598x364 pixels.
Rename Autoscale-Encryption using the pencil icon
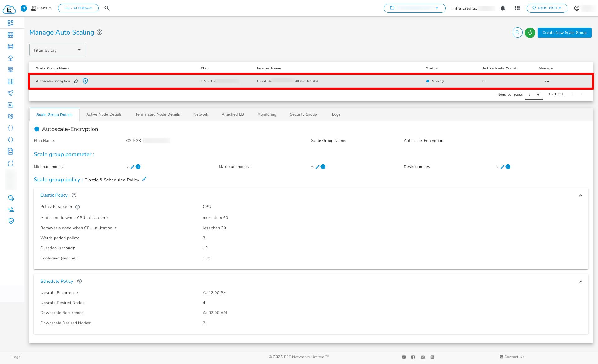pos(76,81)
